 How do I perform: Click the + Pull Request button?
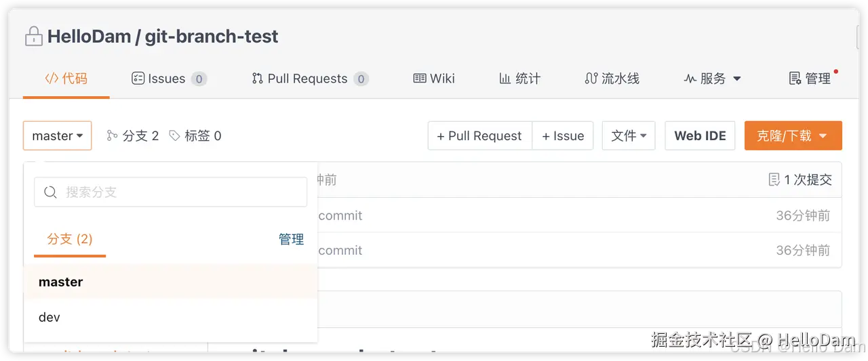479,136
